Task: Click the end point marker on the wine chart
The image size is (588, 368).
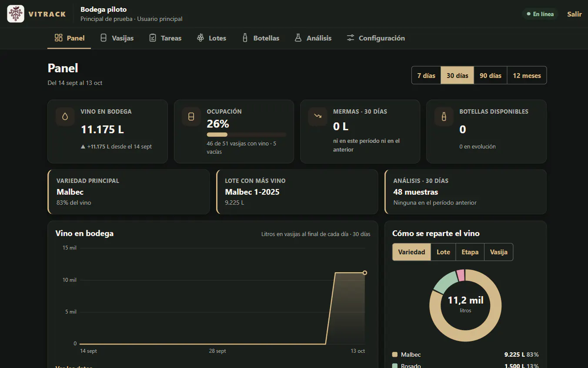Action: click(x=365, y=273)
